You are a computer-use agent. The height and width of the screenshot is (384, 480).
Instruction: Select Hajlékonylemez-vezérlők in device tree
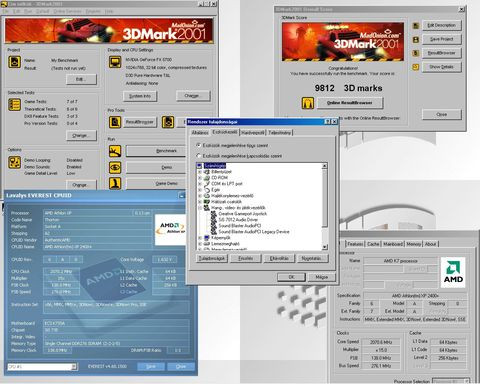pyautogui.click(x=232, y=196)
